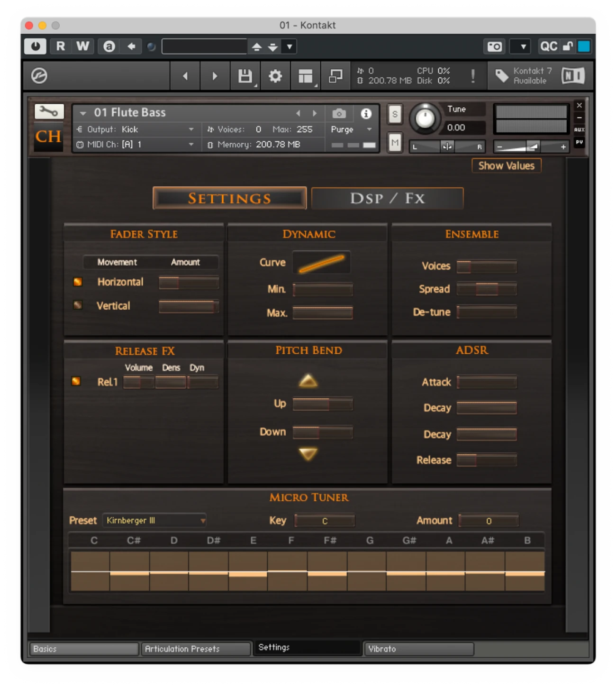The image size is (616, 688).
Task: Click pitch bend up triangle arrow
Action: point(308,381)
